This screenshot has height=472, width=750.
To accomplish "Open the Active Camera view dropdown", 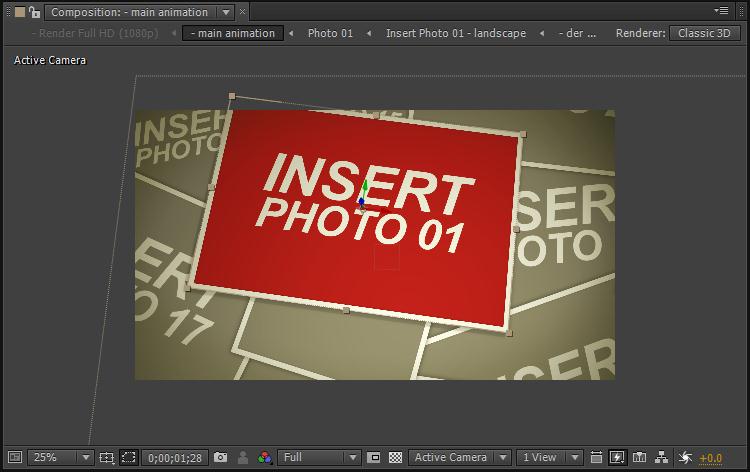I will click(x=460, y=457).
